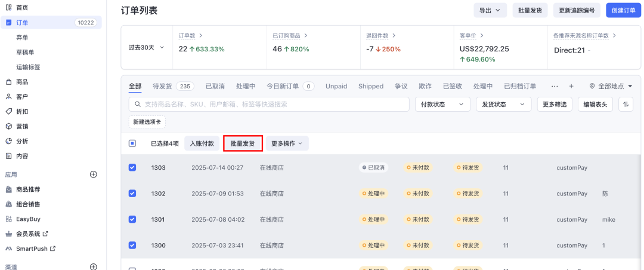Click 批量发货 in the top header
This screenshot has width=644, height=270.
tap(530, 10)
